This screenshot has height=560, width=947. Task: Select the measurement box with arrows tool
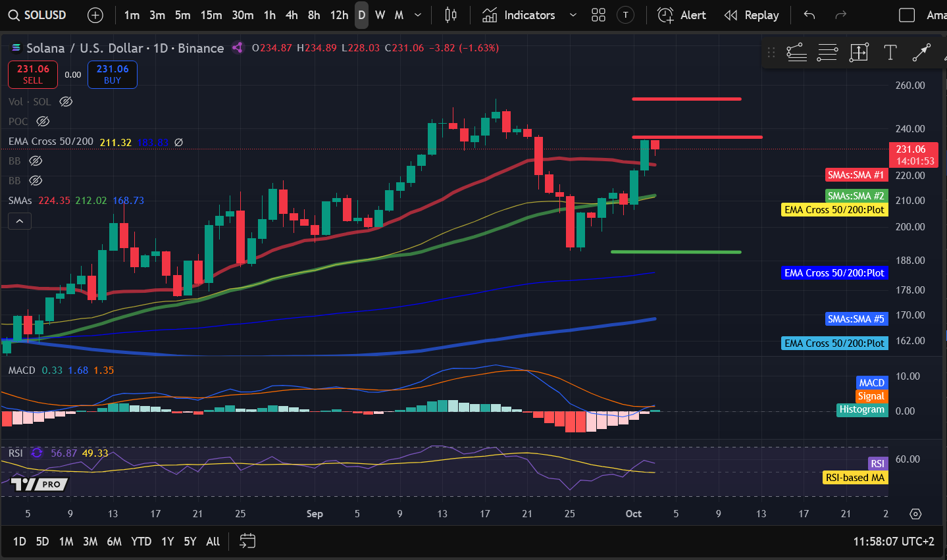[x=859, y=52]
